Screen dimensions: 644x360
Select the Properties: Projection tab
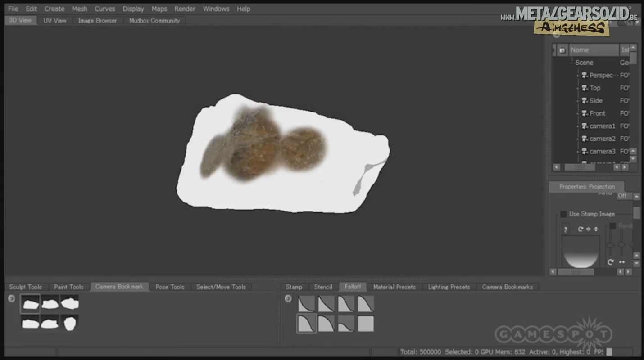pyautogui.click(x=587, y=187)
